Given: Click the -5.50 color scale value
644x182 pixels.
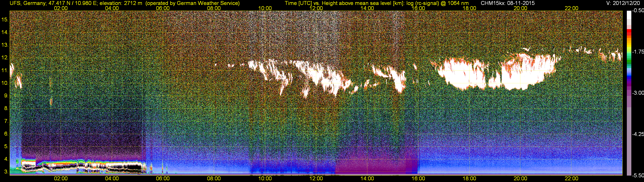Looking at the screenshot, I should point(638,176).
